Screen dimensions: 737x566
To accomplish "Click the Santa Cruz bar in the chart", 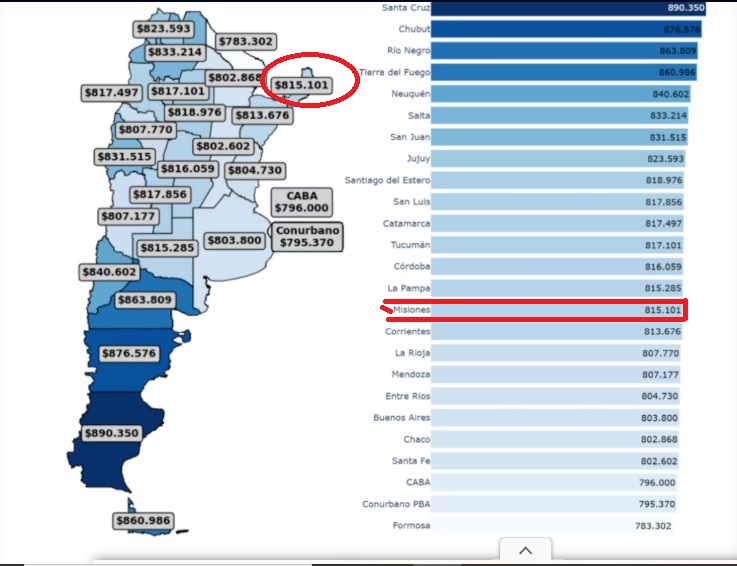I will pos(570,8).
